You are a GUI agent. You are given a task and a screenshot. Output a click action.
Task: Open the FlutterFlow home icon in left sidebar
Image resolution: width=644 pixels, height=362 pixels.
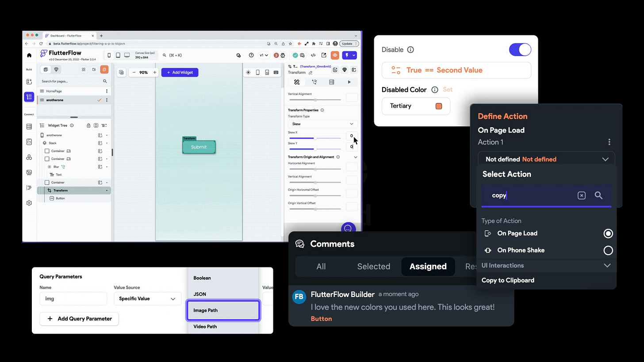(29, 55)
